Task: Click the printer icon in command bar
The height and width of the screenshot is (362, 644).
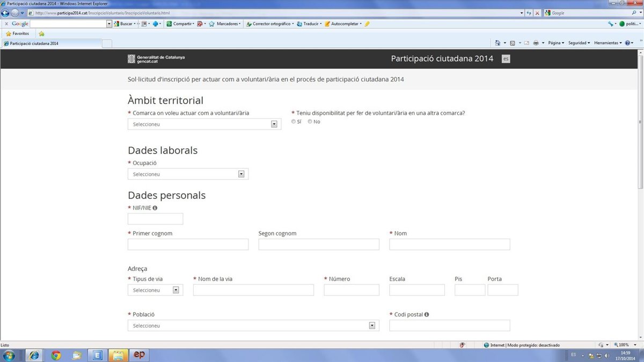Action: click(536, 43)
